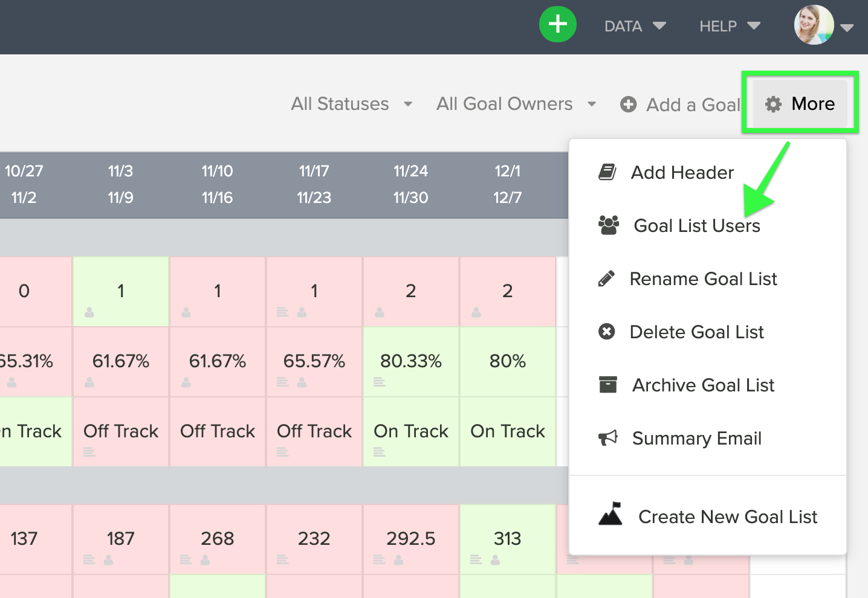Click the Add a Goal plus icon
This screenshot has height=598, width=868.
coord(629,104)
